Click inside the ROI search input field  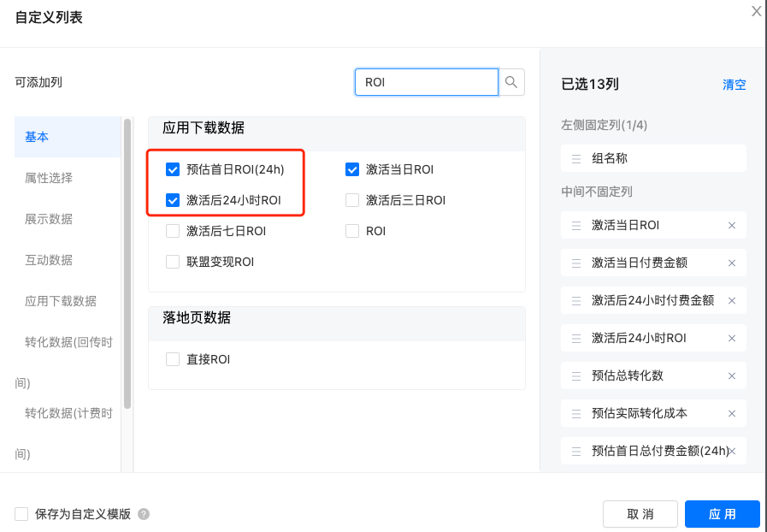click(x=426, y=82)
